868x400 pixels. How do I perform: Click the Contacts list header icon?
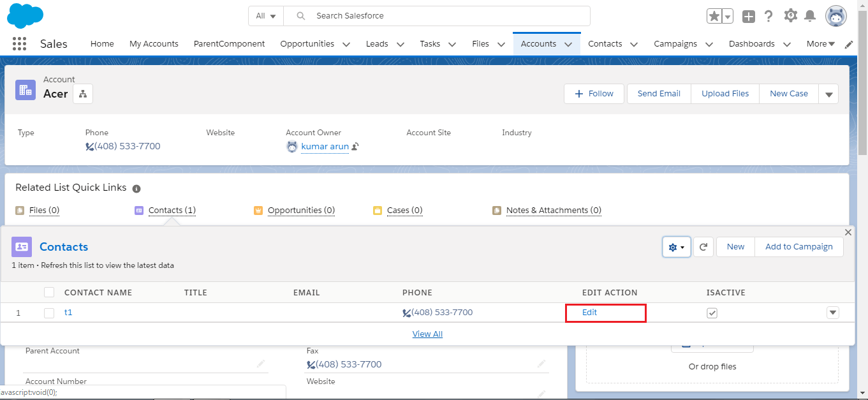[x=22, y=247]
